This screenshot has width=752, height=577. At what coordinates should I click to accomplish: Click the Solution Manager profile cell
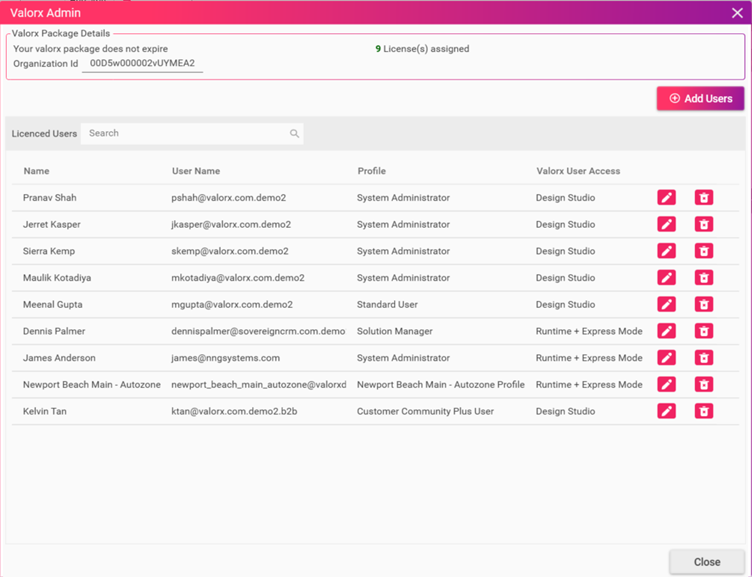coord(394,331)
